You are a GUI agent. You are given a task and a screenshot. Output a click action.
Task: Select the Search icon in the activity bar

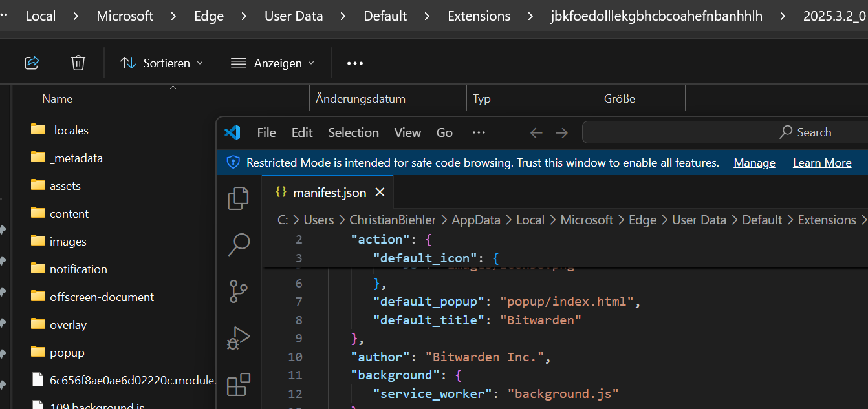click(239, 244)
